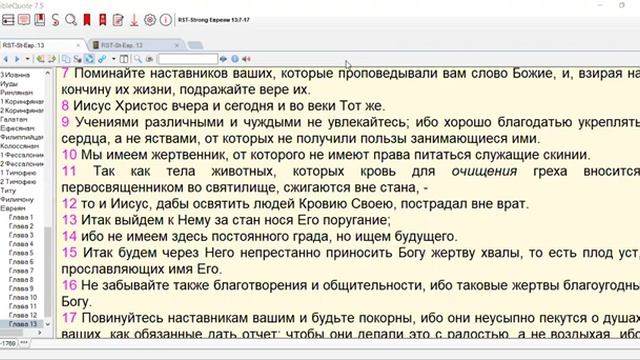Select book Иуды in list

coord(9,84)
